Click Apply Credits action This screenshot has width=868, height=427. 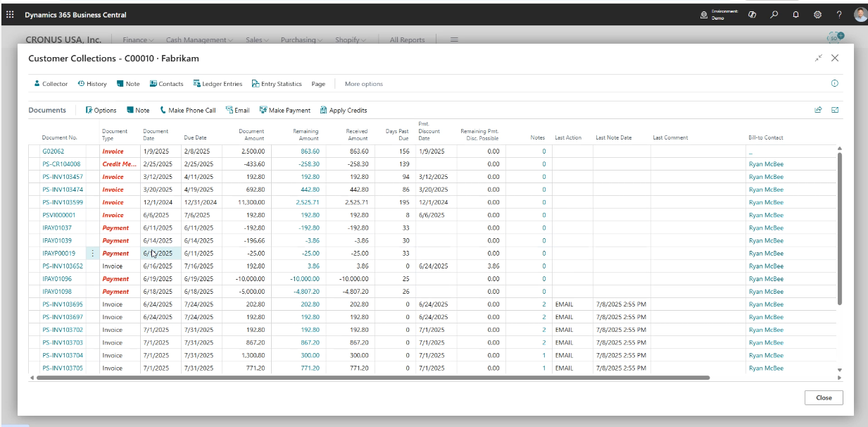(x=343, y=110)
